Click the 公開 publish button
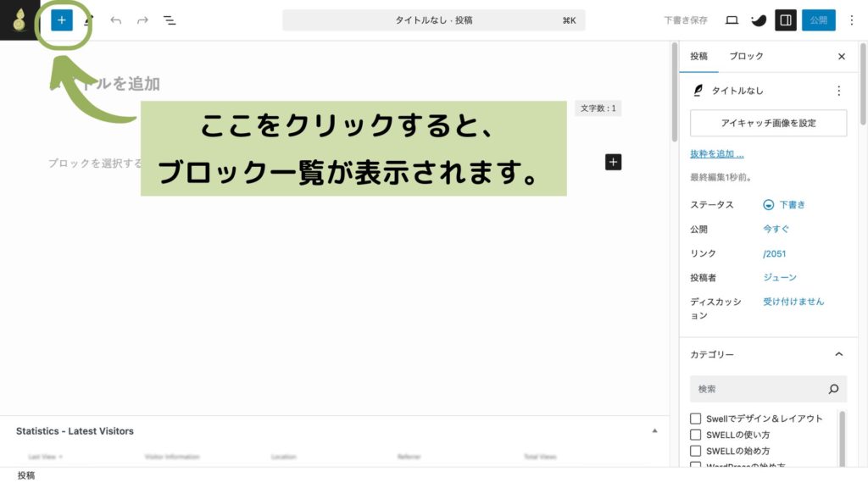 [x=818, y=19]
